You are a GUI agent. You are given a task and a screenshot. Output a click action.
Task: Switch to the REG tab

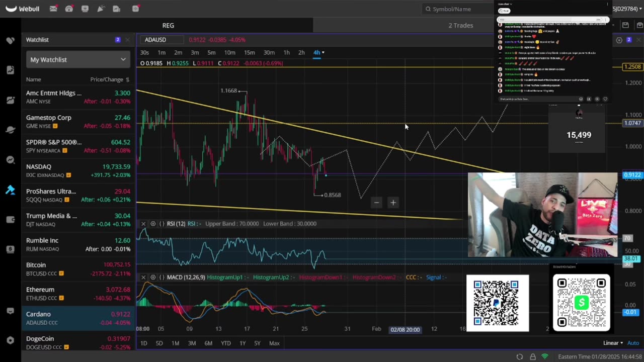[168, 25]
